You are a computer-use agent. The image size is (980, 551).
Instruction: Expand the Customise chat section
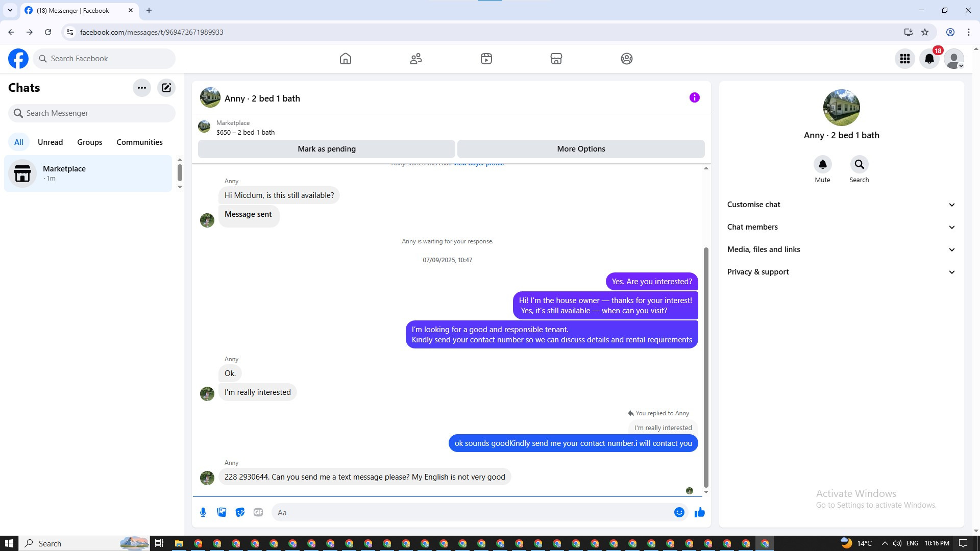(841, 205)
